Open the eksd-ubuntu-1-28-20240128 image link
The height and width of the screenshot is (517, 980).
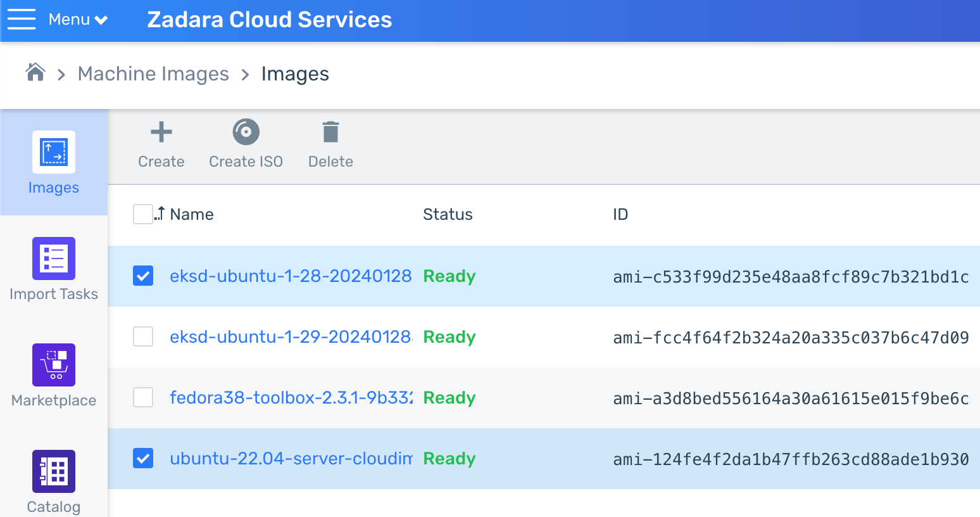[x=291, y=276]
